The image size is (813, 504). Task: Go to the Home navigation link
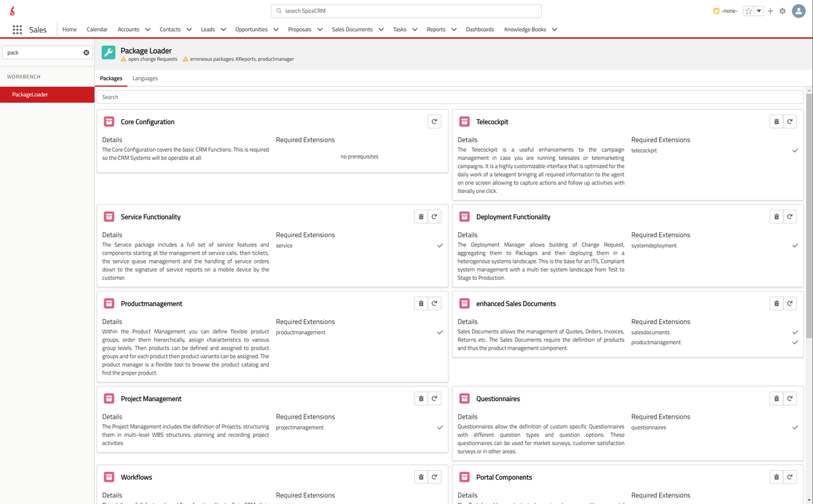coord(69,30)
